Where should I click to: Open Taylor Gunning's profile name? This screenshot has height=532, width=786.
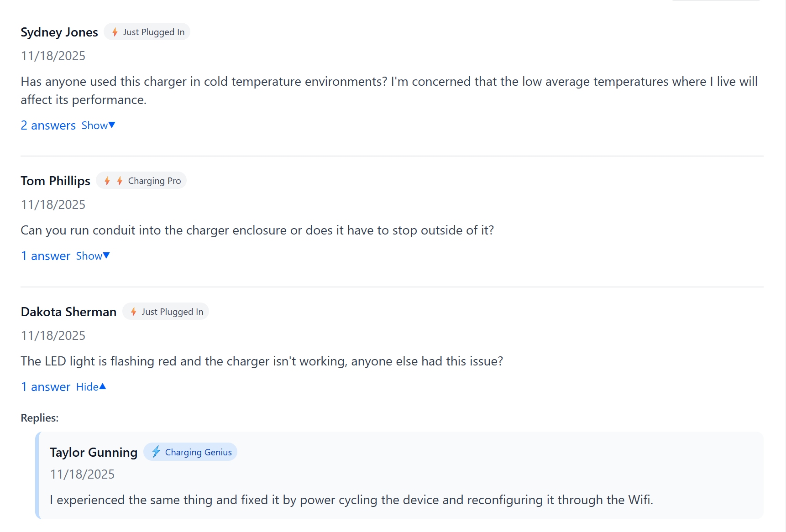(x=94, y=452)
